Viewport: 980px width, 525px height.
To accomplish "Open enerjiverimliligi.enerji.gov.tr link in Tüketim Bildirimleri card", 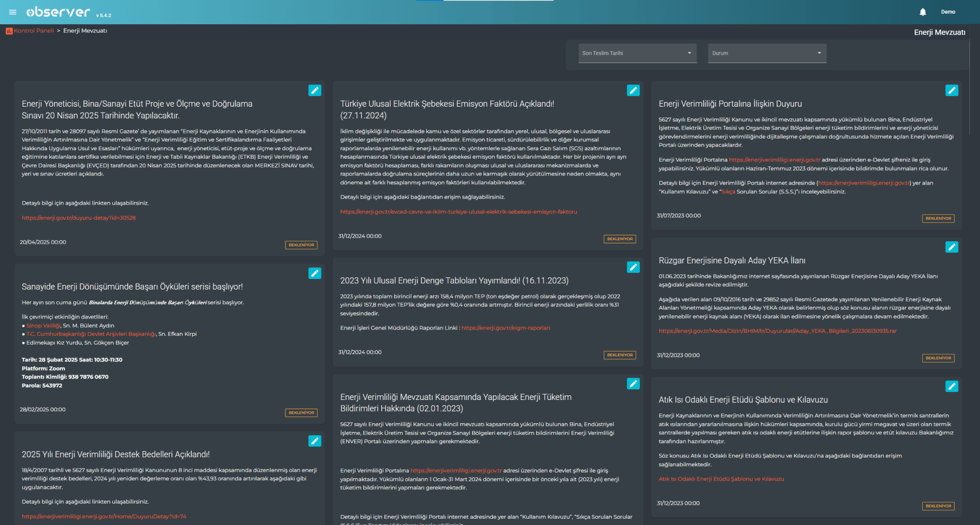I will [456, 470].
